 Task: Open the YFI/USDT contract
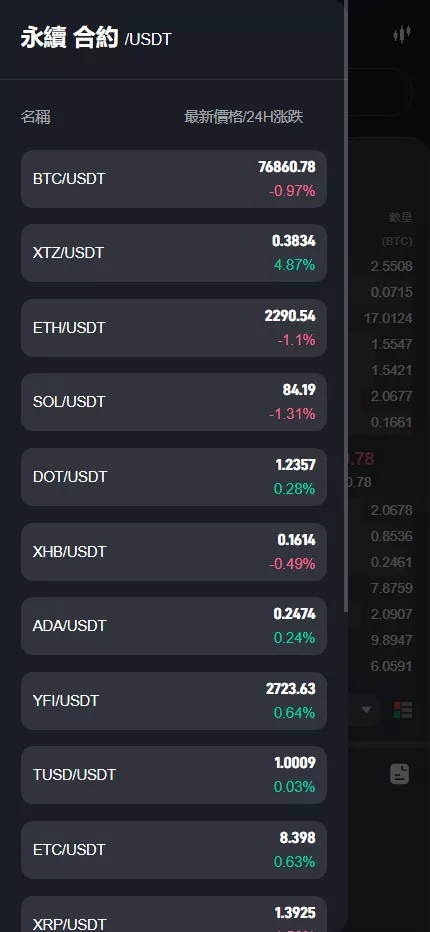click(174, 701)
